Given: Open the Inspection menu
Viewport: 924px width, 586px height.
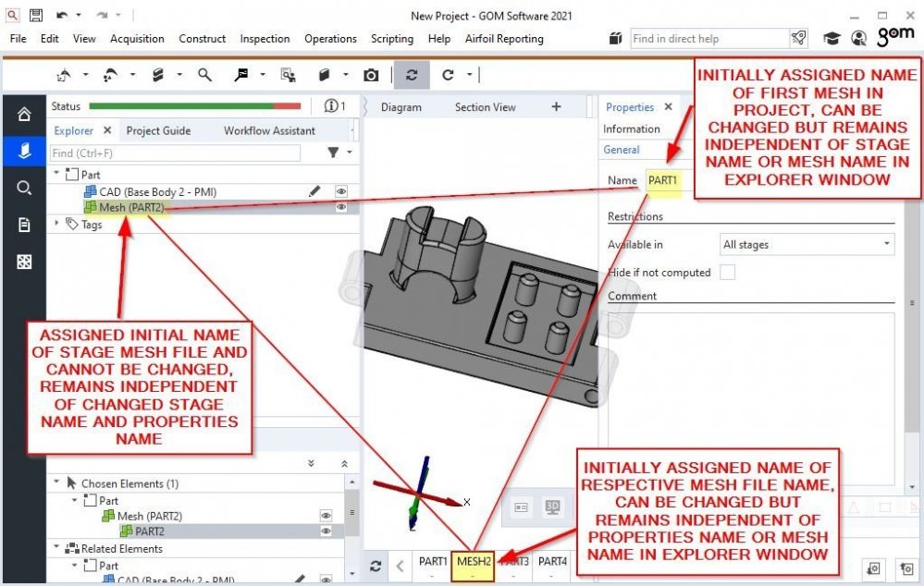Looking at the screenshot, I should 265,39.
